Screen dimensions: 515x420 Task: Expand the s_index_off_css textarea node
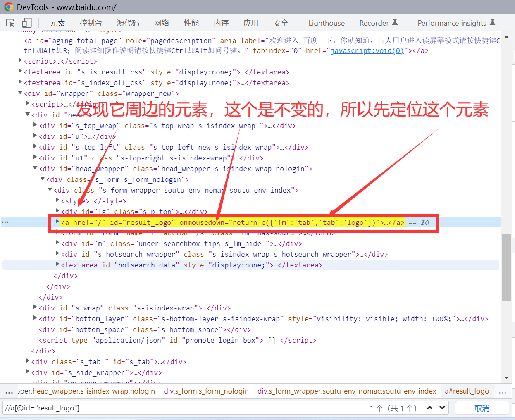point(20,82)
